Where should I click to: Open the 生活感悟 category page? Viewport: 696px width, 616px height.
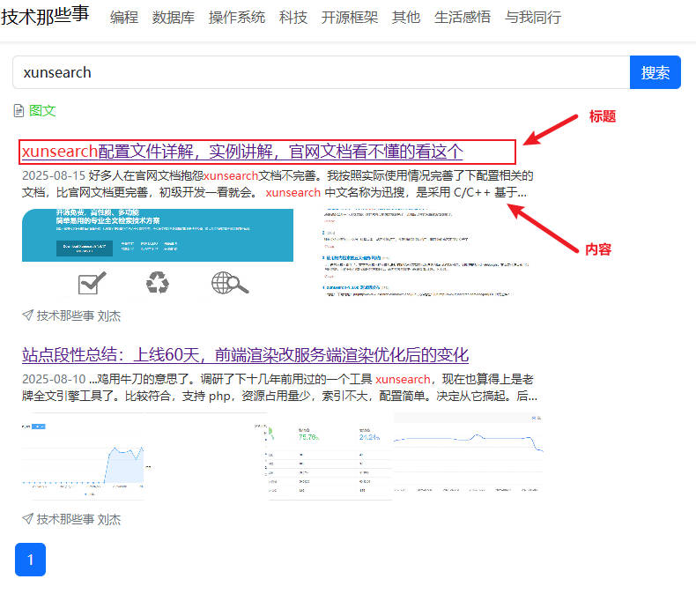click(x=463, y=18)
